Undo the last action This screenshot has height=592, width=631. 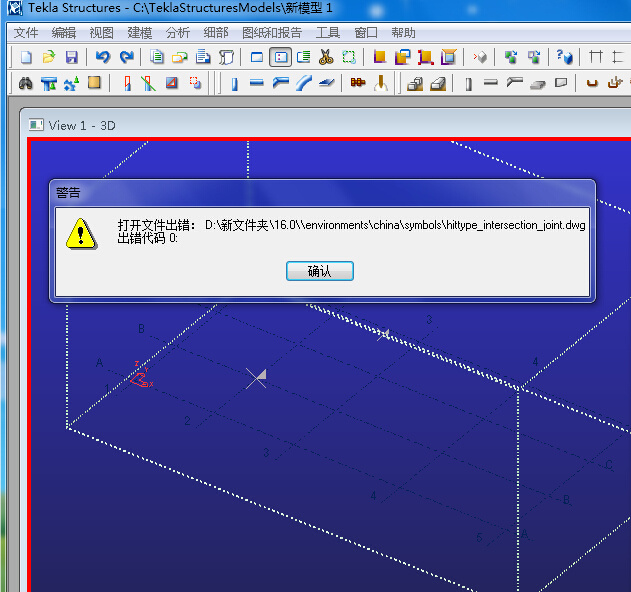pos(103,57)
